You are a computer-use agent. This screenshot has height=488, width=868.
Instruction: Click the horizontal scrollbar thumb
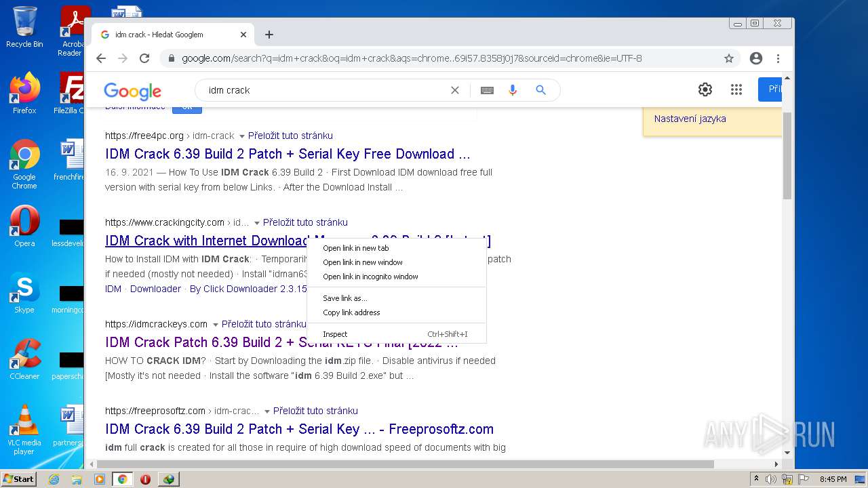pos(406,464)
